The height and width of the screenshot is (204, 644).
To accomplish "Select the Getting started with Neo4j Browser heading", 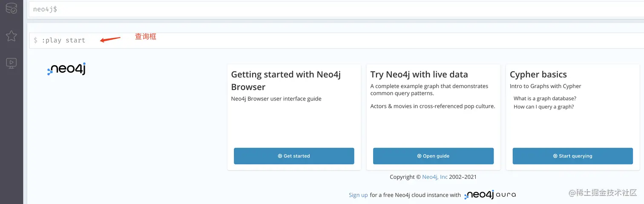I will [285, 80].
